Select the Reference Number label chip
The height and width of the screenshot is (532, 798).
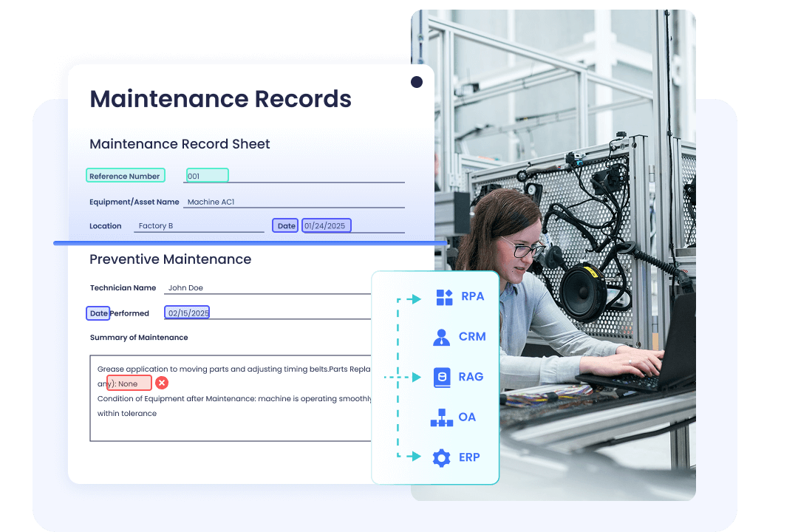(x=125, y=175)
